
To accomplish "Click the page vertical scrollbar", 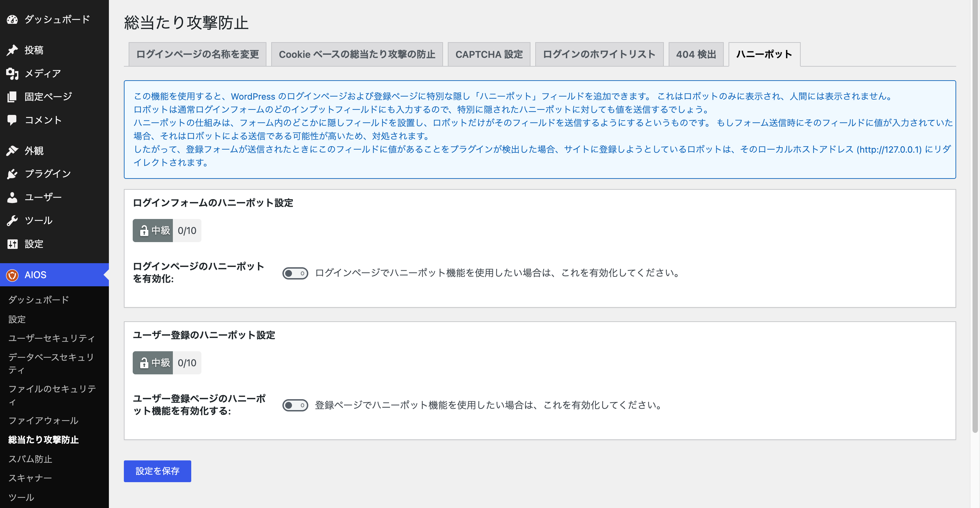I will coord(975,217).
